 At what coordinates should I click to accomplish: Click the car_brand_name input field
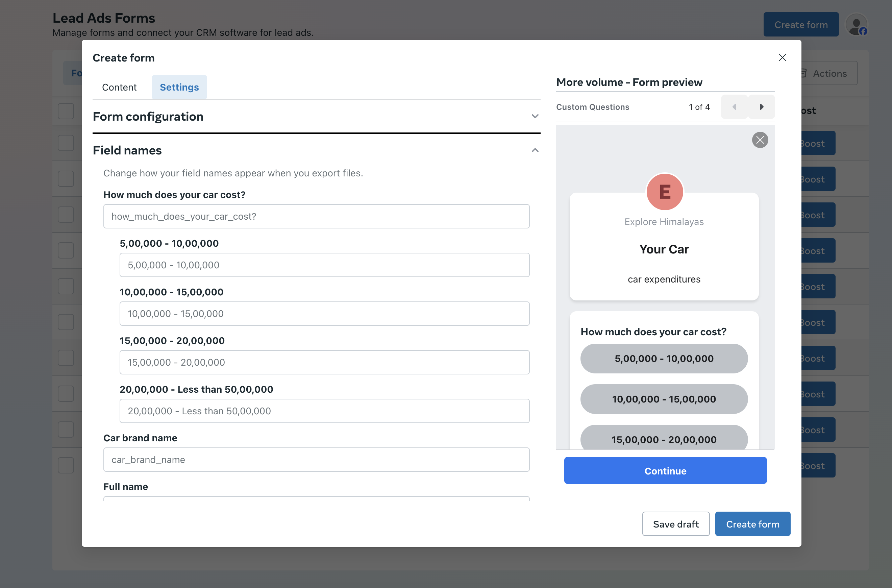(316, 459)
